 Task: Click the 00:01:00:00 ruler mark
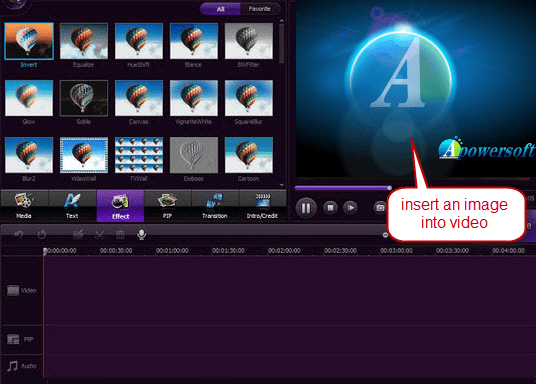[172, 251]
